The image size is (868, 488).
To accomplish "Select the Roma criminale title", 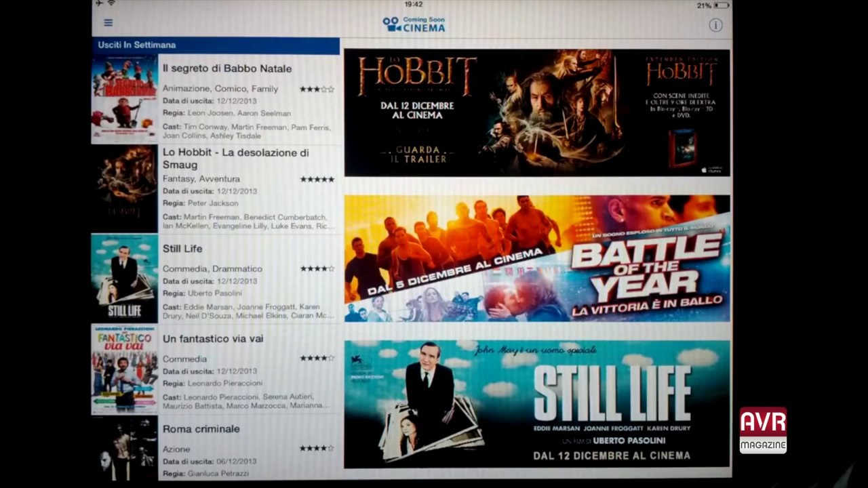I will [x=201, y=429].
